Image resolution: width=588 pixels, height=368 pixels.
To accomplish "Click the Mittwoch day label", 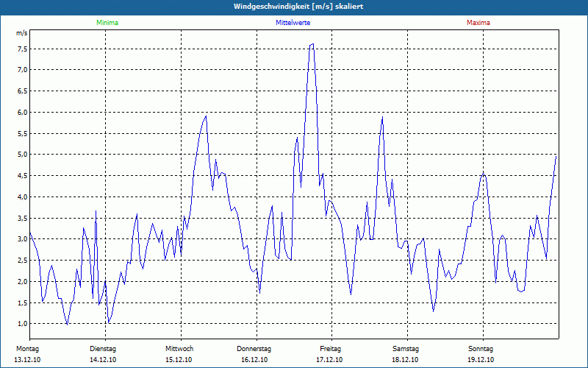I will pos(179,349).
